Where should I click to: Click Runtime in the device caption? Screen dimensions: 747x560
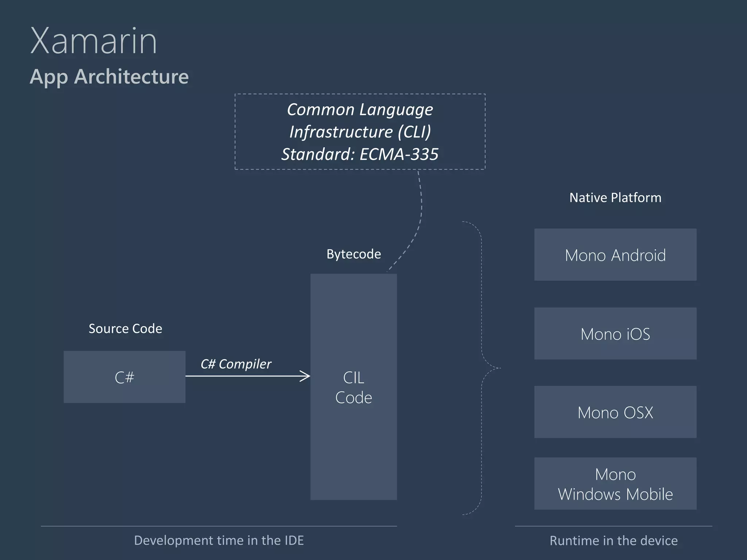[x=614, y=541]
